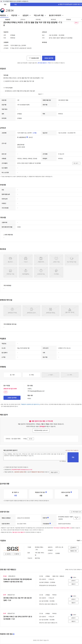Click the 필기 screening method icon
The image size is (82, 644).
[51, 375]
